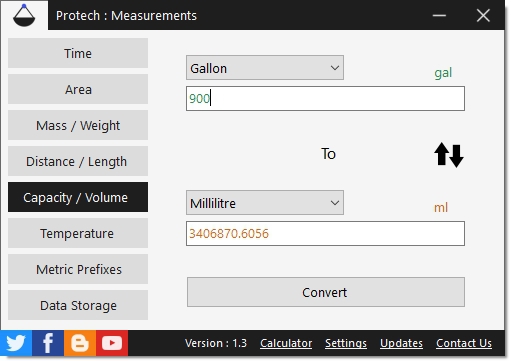
Task: Select the Capacity / Volume category
Action: (x=78, y=197)
